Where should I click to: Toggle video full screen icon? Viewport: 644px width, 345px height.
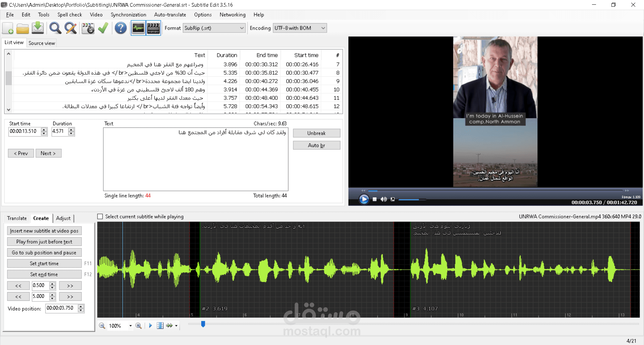click(x=392, y=199)
